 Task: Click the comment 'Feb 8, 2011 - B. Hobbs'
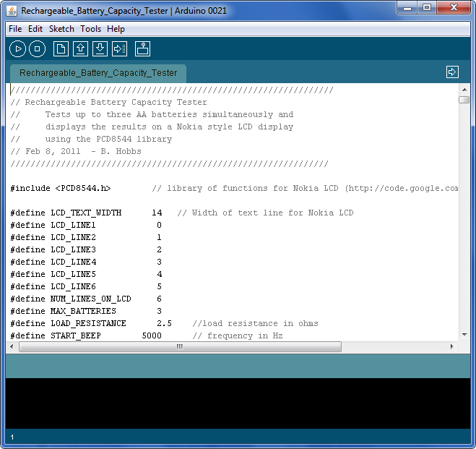coord(84,151)
